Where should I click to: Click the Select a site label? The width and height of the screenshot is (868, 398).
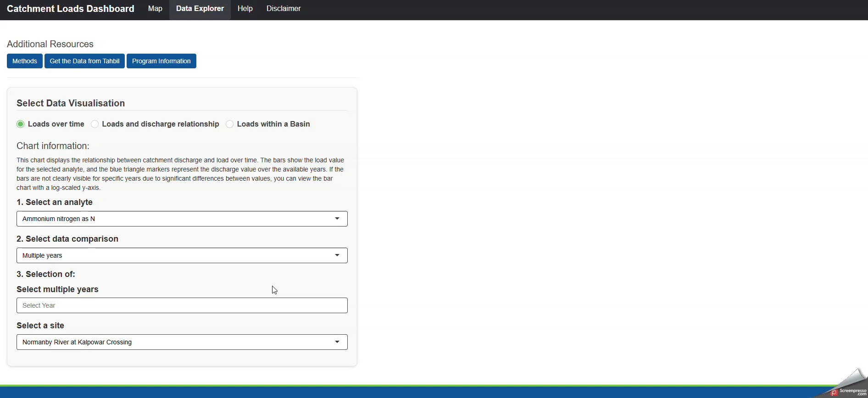(x=40, y=326)
